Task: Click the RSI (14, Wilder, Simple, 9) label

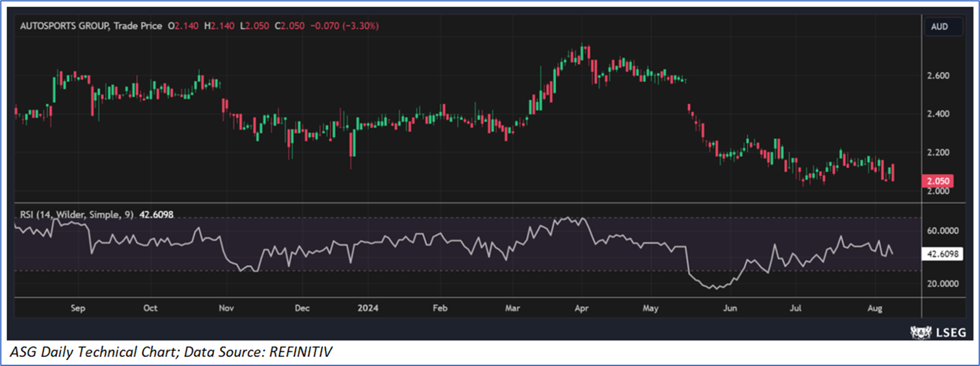Action: click(x=77, y=214)
